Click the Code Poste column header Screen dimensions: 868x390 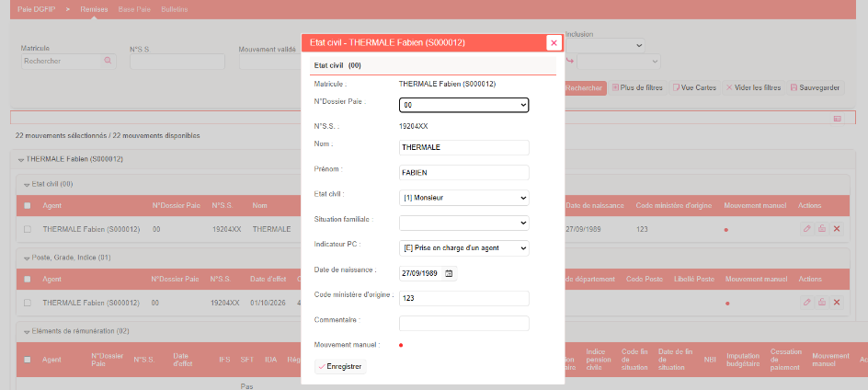point(643,280)
